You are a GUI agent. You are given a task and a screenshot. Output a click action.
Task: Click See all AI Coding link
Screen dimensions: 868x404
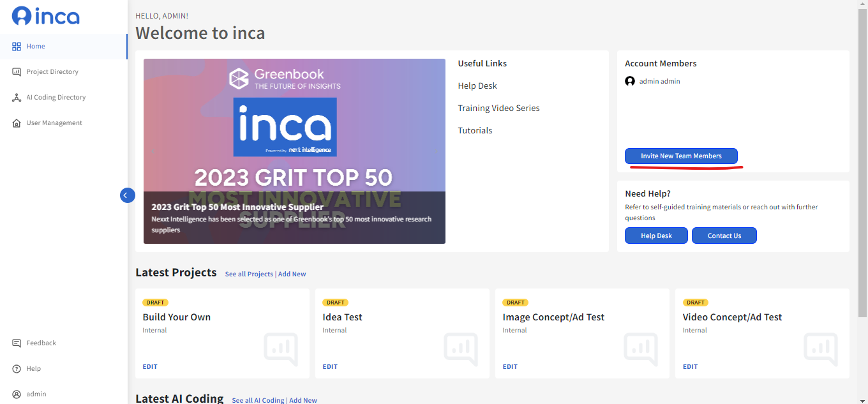pos(258,400)
